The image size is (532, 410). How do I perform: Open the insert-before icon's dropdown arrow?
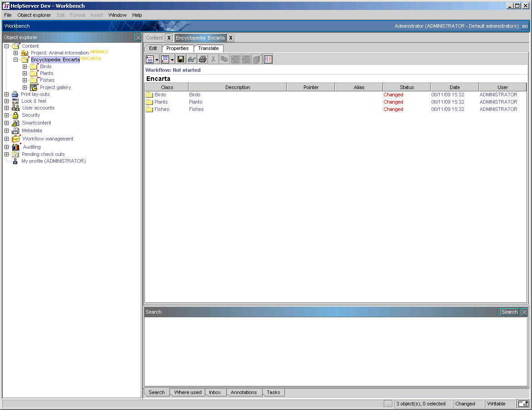point(157,60)
